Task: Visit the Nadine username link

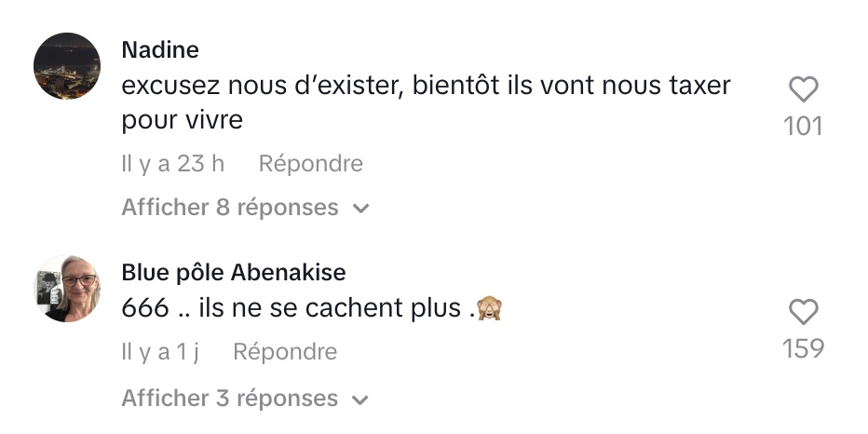Action: point(160,49)
